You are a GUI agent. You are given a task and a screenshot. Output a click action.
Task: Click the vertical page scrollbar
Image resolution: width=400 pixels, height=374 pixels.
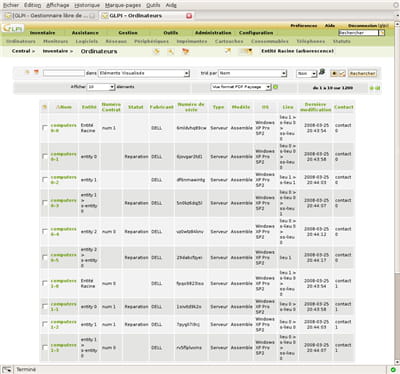click(x=397, y=193)
